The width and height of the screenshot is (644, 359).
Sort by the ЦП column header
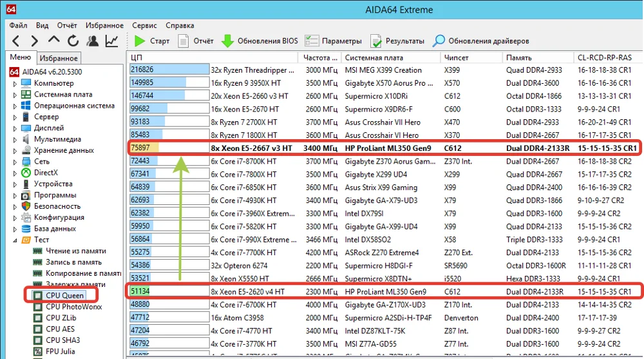coord(213,57)
